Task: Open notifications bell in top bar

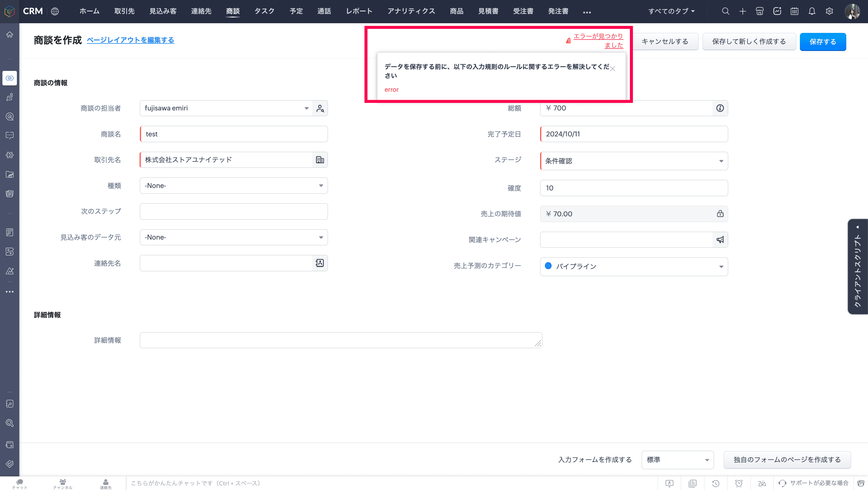Action: click(812, 11)
